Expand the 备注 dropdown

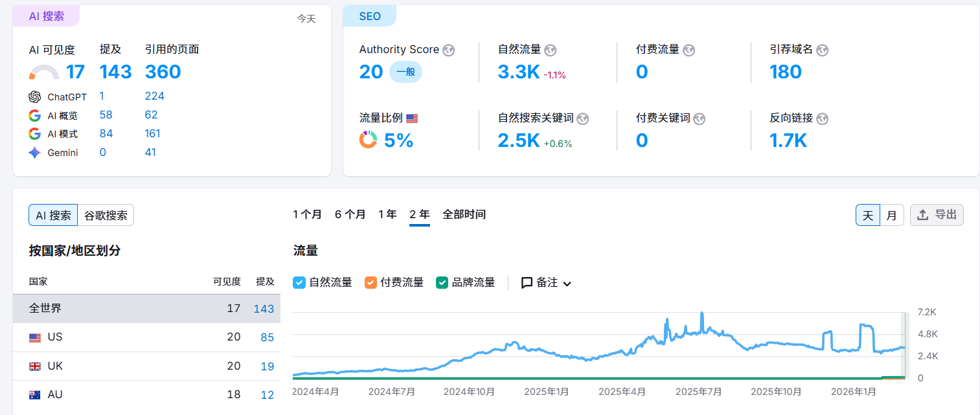tap(547, 283)
